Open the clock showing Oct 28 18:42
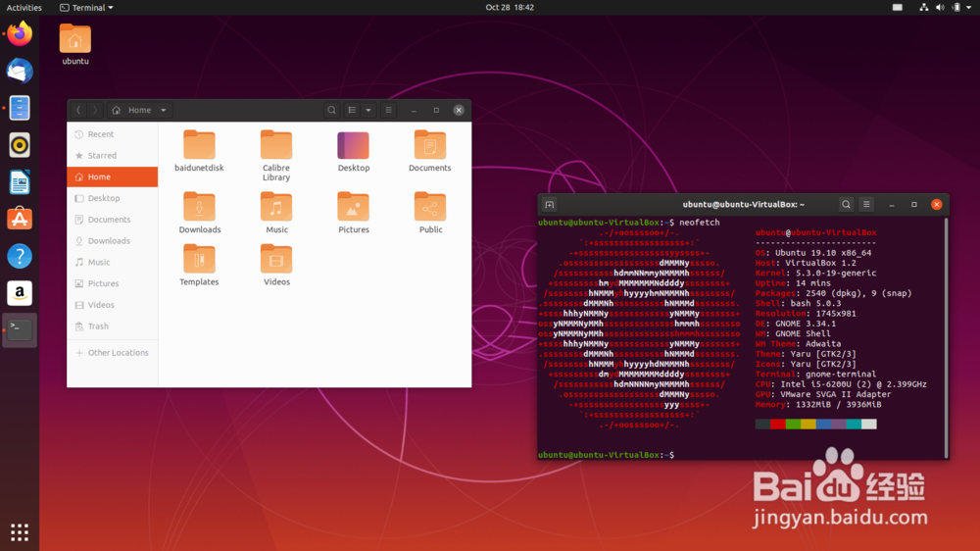This screenshot has height=551, width=980. click(510, 8)
